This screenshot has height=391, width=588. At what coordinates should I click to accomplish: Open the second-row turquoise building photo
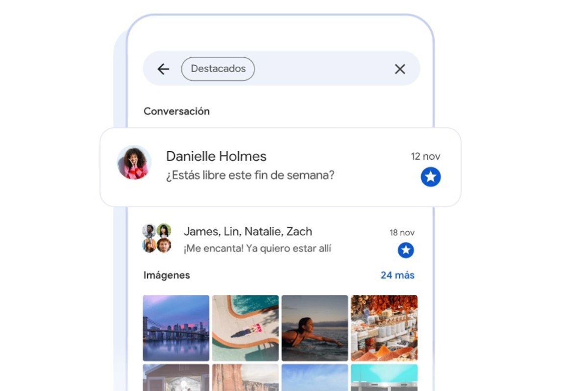(x=384, y=377)
